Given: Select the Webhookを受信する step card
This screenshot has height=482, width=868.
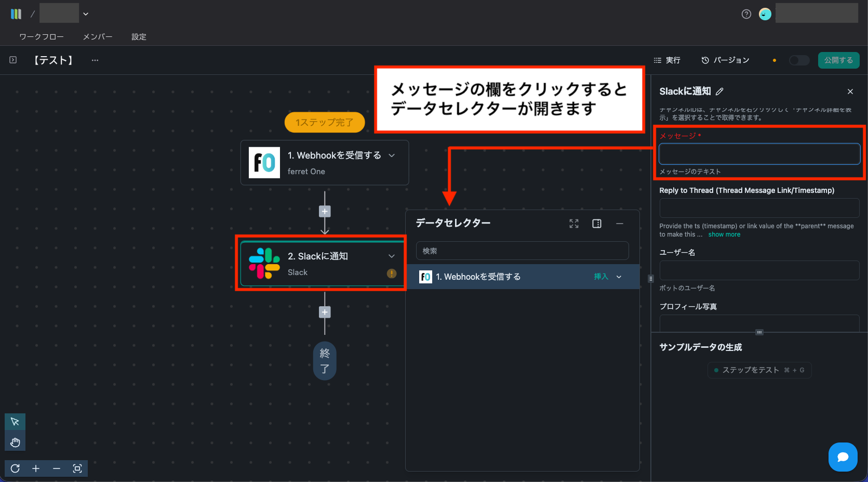Looking at the screenshot, I should (325, 163).
